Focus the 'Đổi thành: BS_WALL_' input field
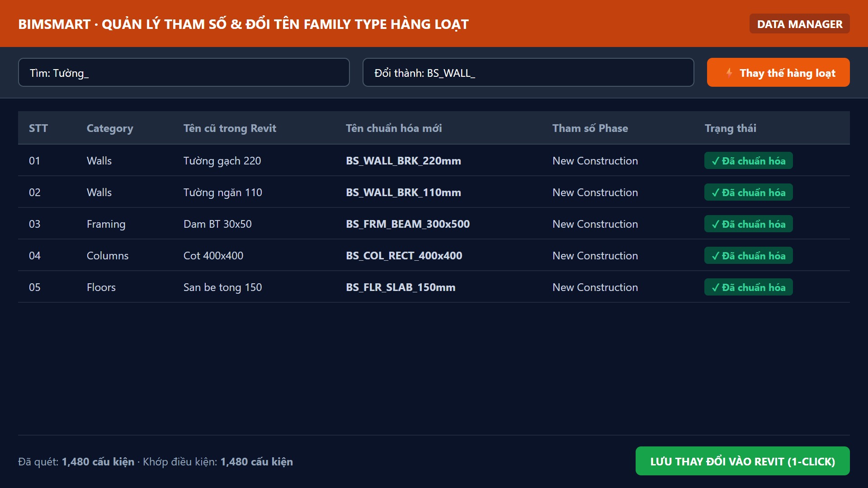 528,72
